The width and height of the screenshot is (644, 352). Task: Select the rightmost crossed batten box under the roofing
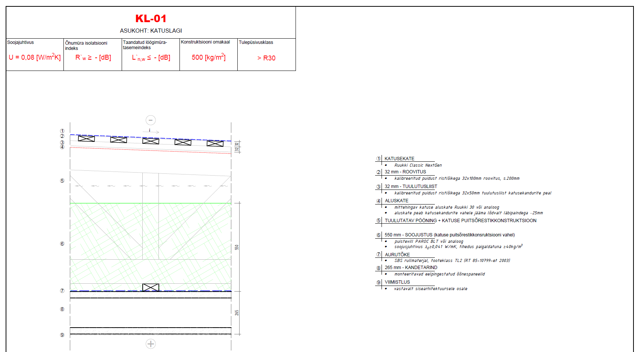(x=215, y=143)
